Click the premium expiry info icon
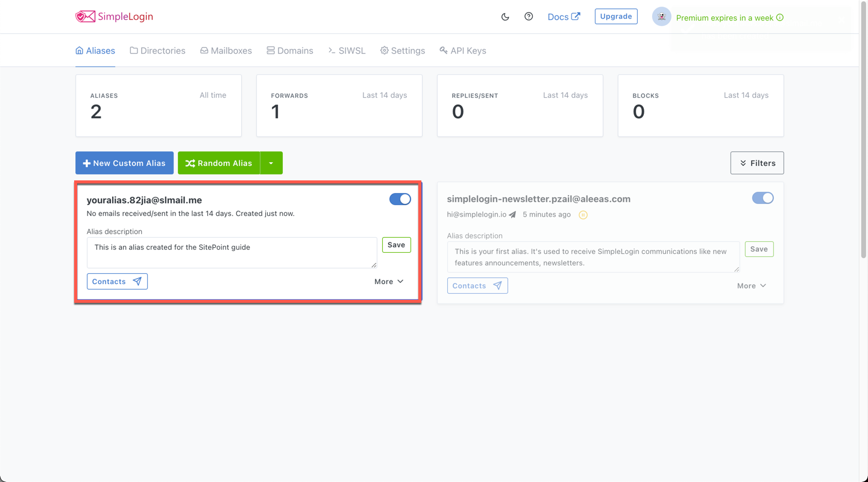 (780, 17)
